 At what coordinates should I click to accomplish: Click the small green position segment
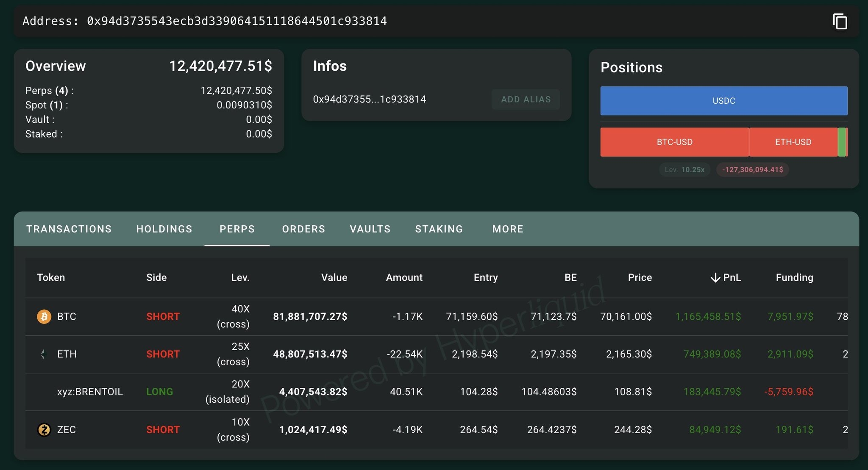click(842, 142)
